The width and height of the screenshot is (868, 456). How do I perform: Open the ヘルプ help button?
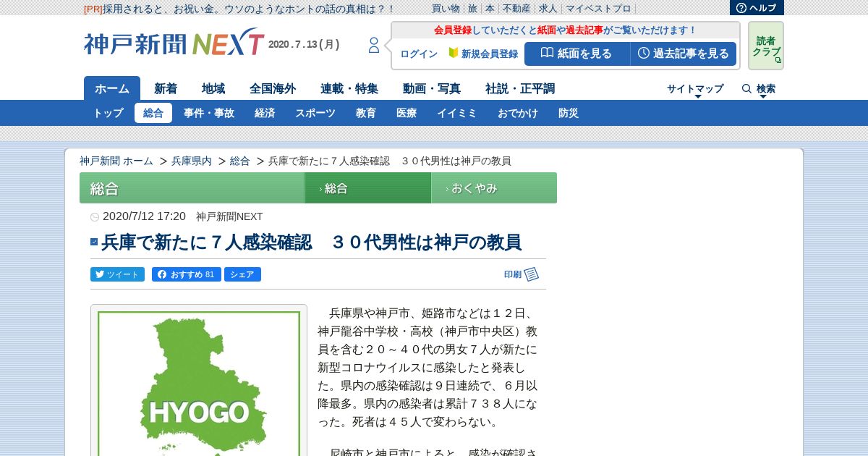tap(757, 8)
